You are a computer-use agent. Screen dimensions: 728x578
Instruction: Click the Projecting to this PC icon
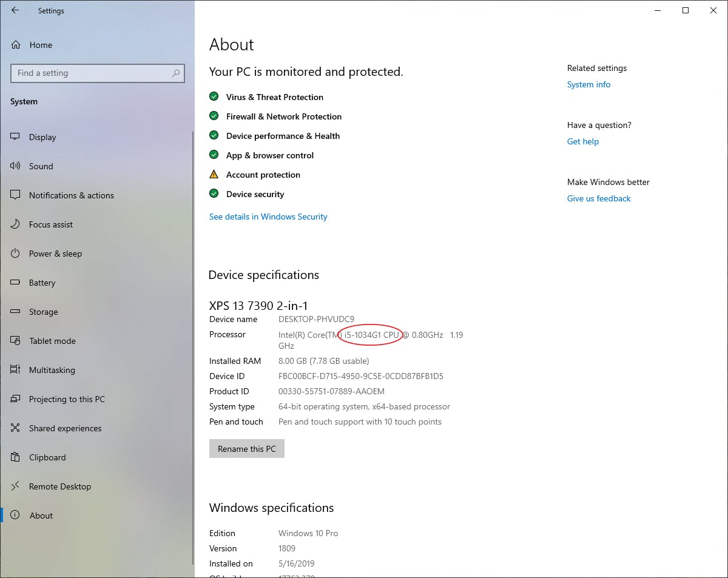click(16, 399)
